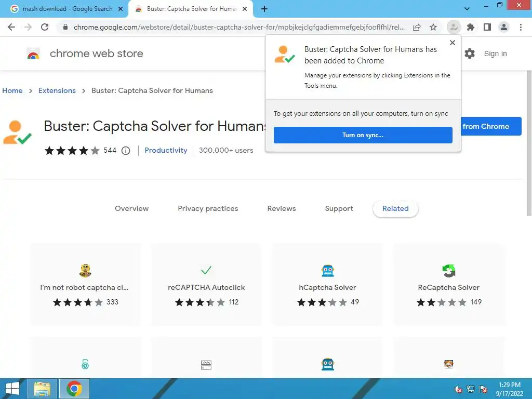532x399 pixels.
Task: Open the Privacy practices tab
Action: click(x=208, y=209)
